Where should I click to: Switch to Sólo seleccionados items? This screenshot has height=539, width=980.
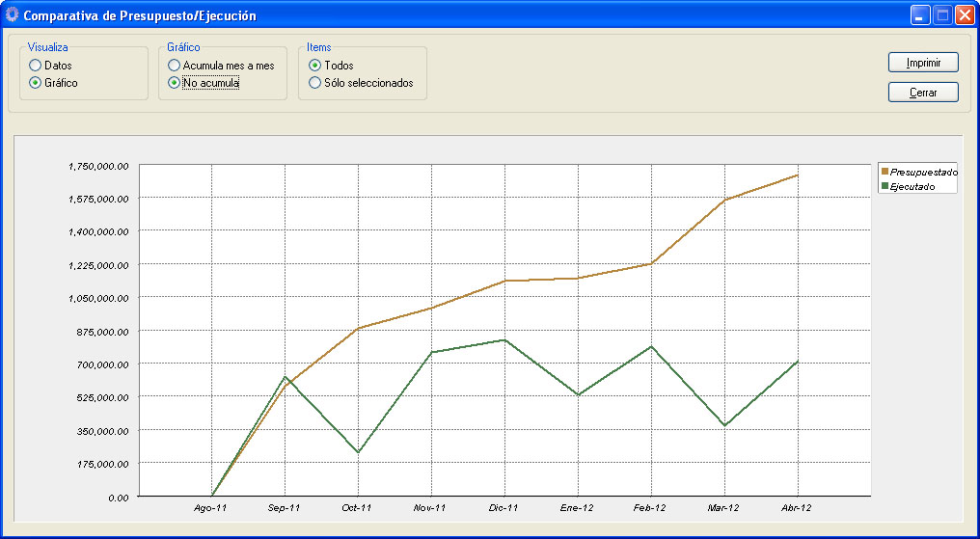click(314, 83)
